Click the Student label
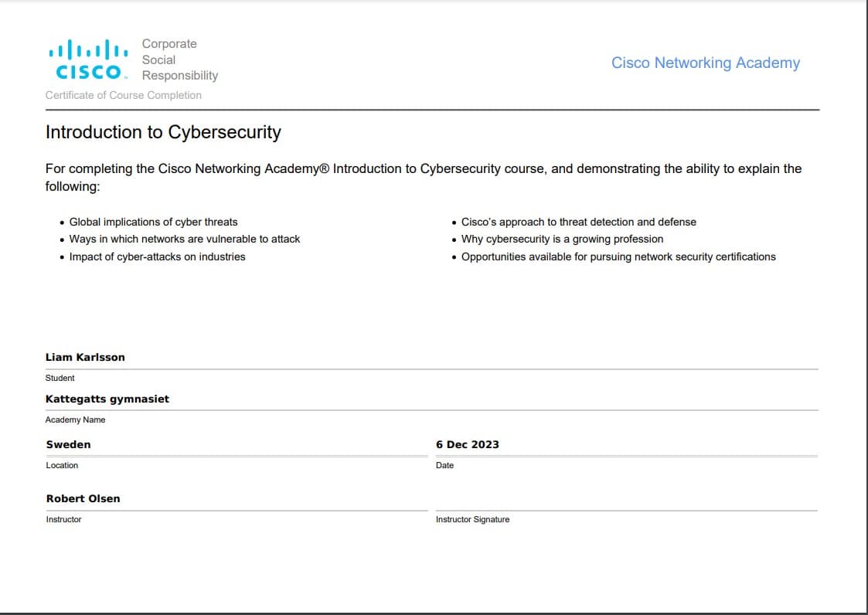The image size is (868, 615). tap(60, 378)
